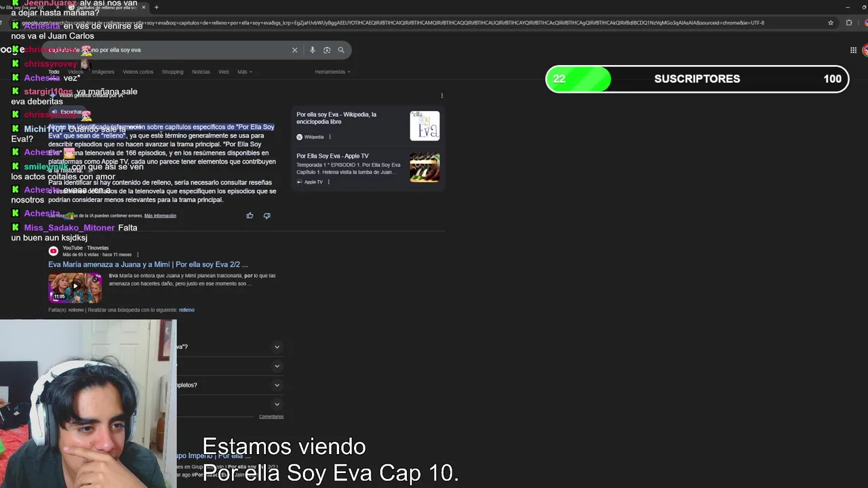
Task: Switch to the Web results tab
Action: 223,72
